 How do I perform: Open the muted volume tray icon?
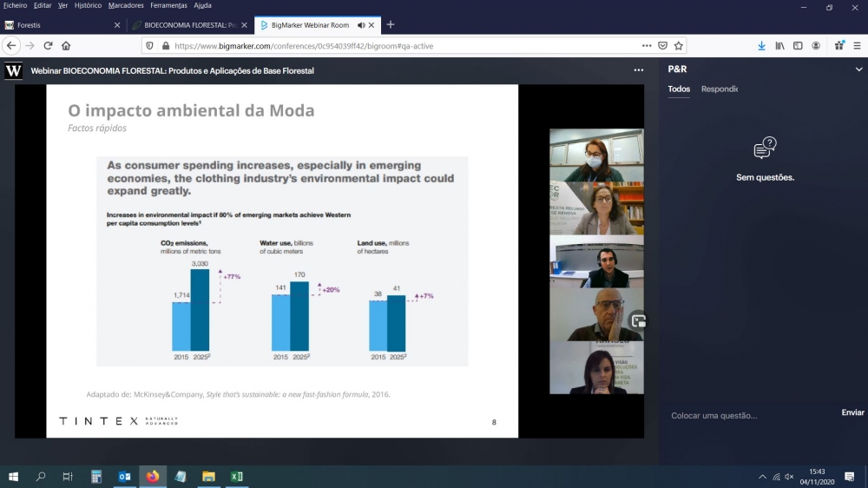789,477
